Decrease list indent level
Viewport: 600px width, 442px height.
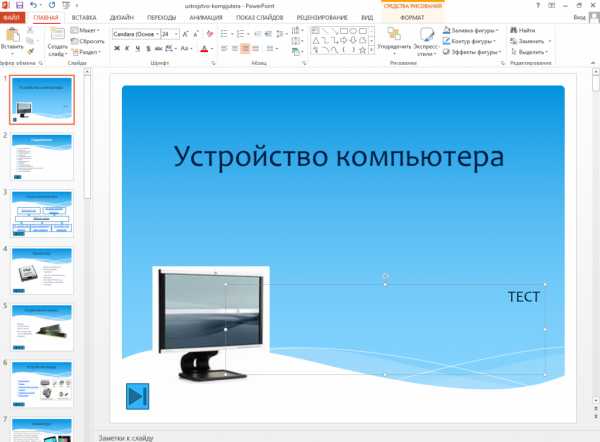pyautogui.click(x=258, y=34)
